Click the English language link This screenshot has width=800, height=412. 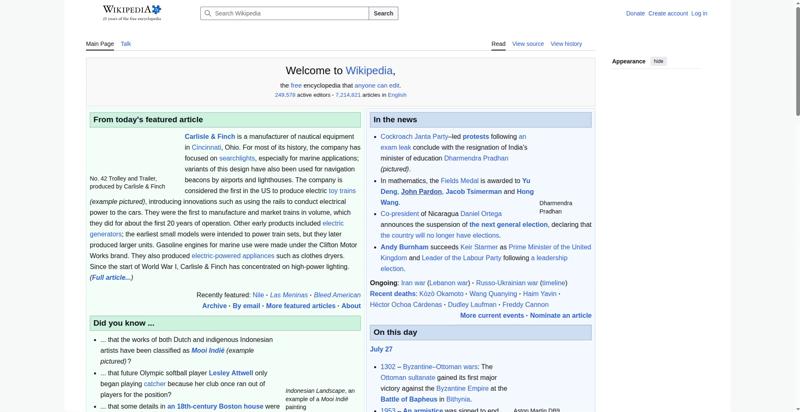click(397, 95)
